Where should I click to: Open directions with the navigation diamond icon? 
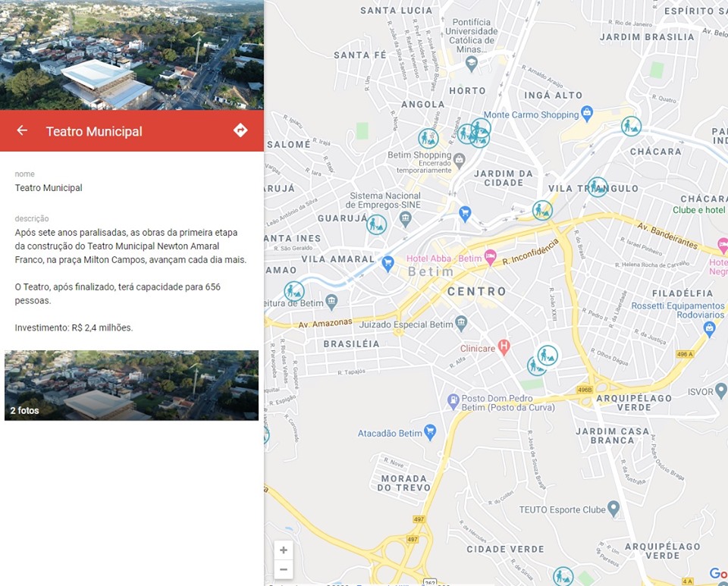pyautogui.click(x=240, y=130)
